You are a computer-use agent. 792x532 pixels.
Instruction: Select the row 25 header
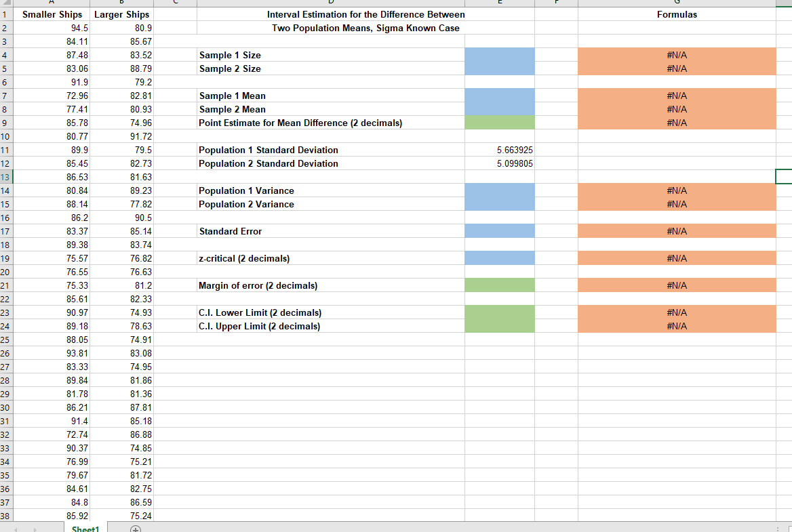[6, 340]
